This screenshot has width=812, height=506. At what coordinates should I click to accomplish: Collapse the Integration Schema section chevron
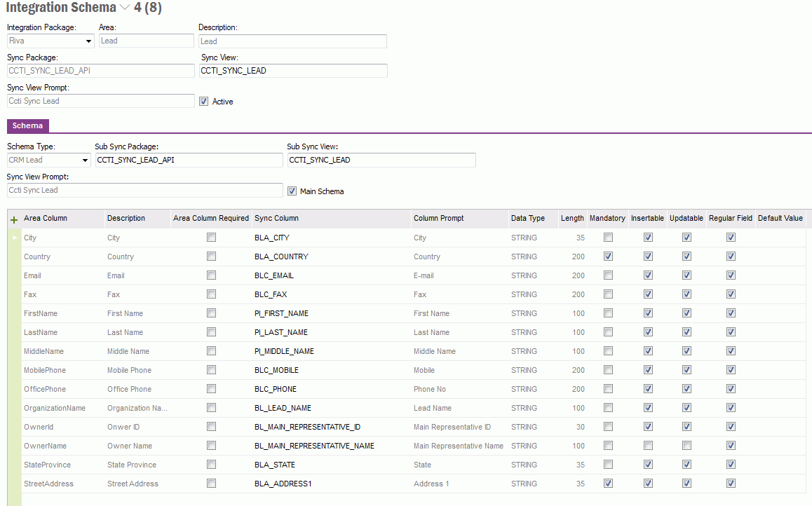[125, 8]
